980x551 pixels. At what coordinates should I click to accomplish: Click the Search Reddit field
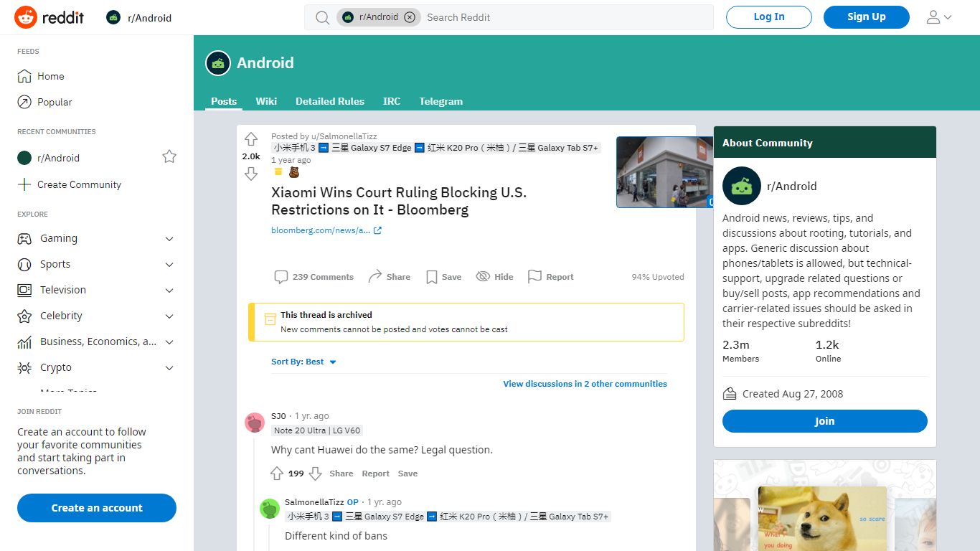567,17
